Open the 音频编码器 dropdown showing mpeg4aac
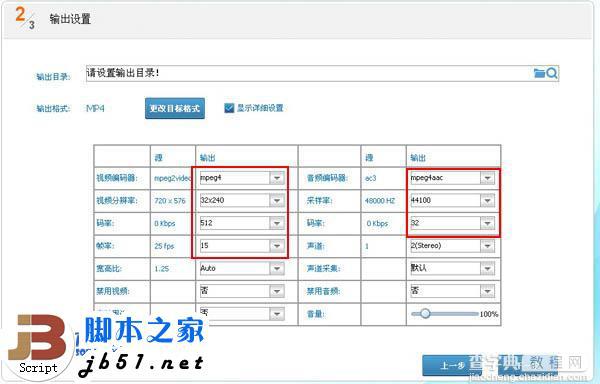Viewport: 600px width, 384px height. point(452,178)
